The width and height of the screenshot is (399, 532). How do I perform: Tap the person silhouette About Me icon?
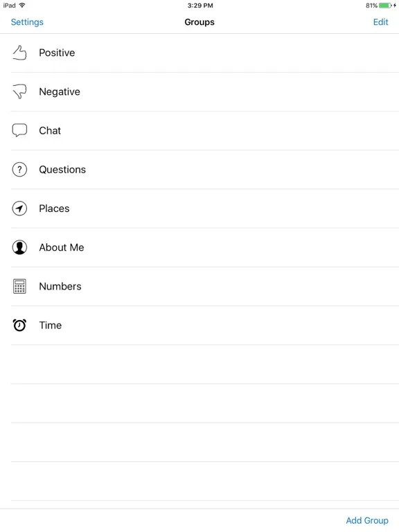[x=19, y=247]
